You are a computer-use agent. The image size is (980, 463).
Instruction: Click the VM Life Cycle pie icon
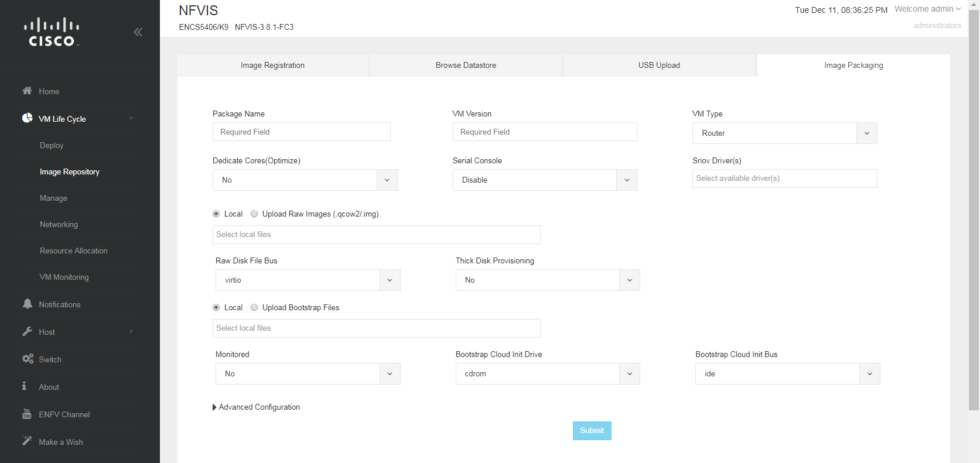click(x=27, y=118)
